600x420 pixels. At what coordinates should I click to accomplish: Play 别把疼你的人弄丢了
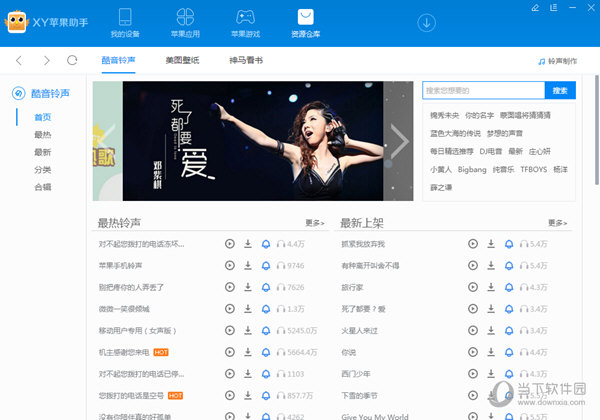(230, 287)
